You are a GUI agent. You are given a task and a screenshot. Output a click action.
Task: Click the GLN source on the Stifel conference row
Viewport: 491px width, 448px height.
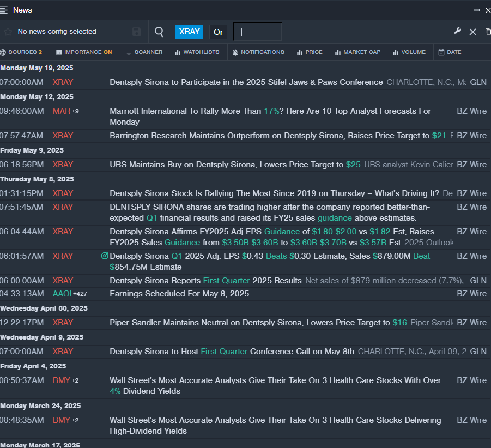click(478, 82)
